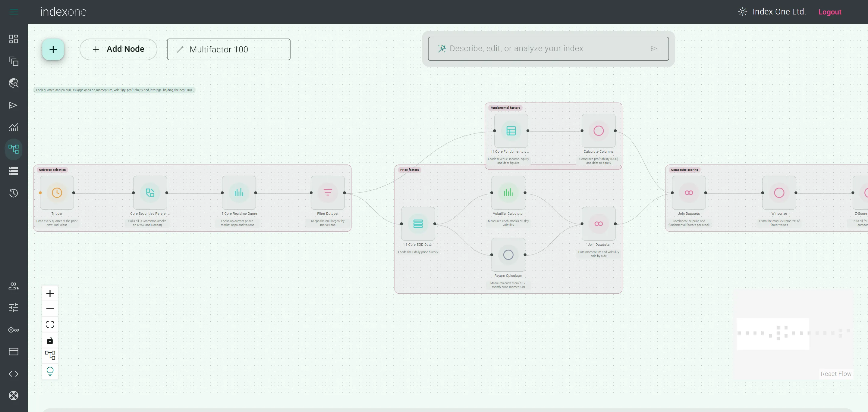Image resolution: width=868 pixels, height=412 pixels.
Task: Select the Filter Dataset node
Action: 328,193
